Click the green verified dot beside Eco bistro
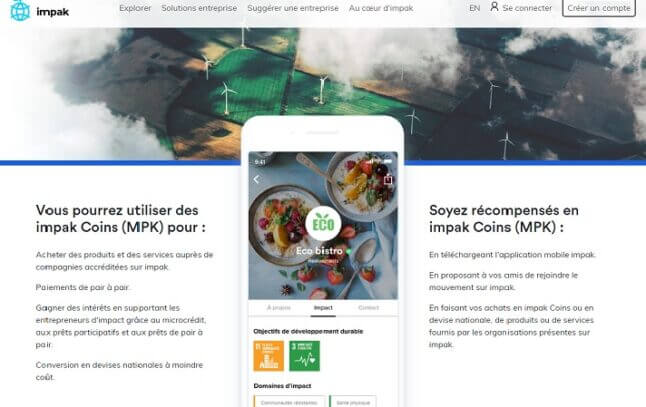This screenshot has width=646, height=407. [x=348, y=251]
